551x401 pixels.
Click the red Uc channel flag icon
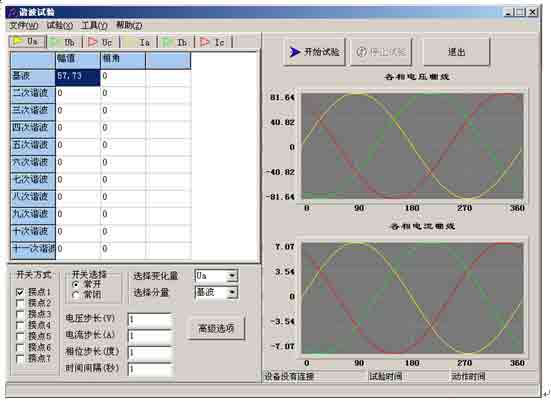pos(92,42)
